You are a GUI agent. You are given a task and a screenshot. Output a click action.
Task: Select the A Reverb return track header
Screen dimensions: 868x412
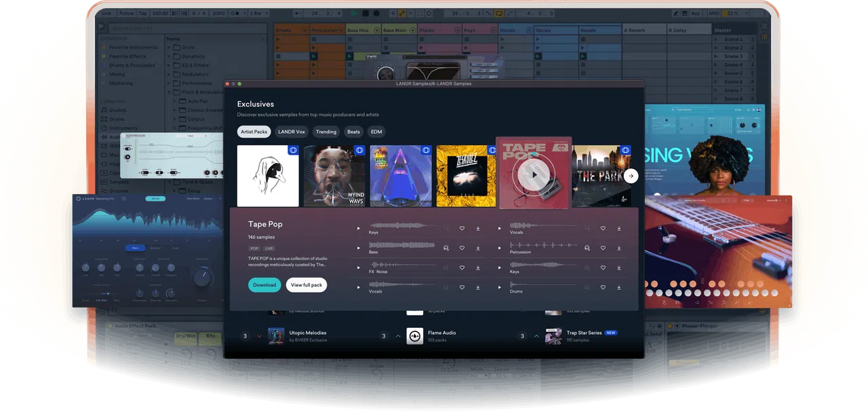644,30
